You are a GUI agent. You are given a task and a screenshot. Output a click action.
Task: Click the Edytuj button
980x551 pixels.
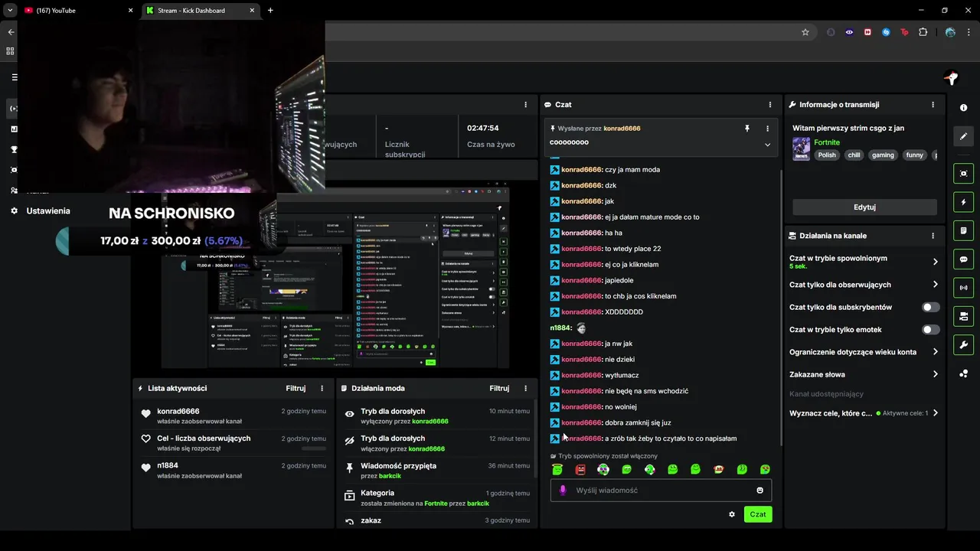pos(864,207)
